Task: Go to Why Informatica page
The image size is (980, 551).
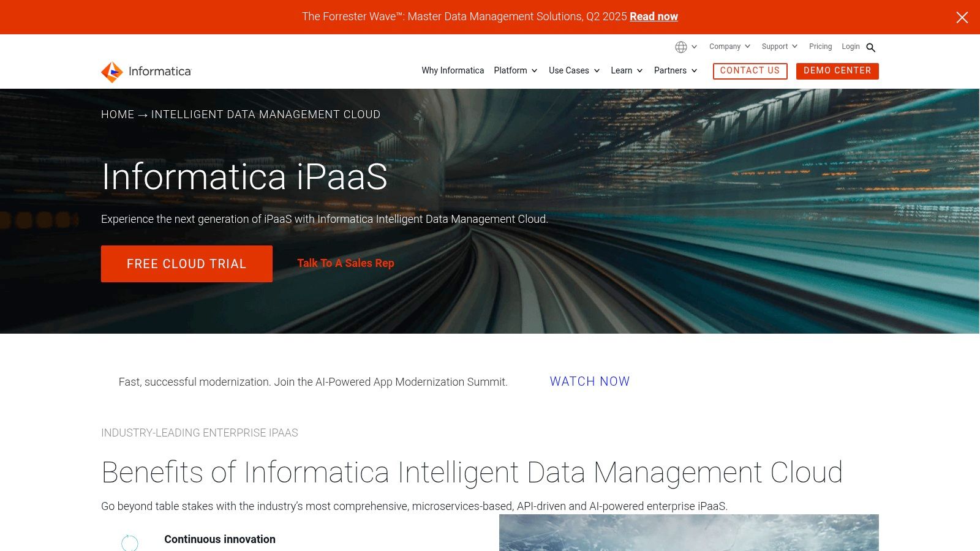Action: [x=453, y=70]
